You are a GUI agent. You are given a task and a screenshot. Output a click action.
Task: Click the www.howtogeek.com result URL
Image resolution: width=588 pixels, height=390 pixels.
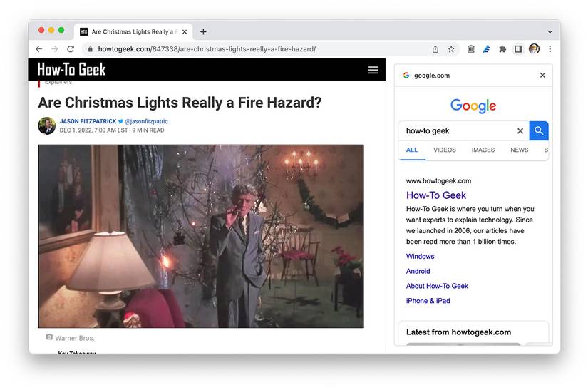coord(439,181)
